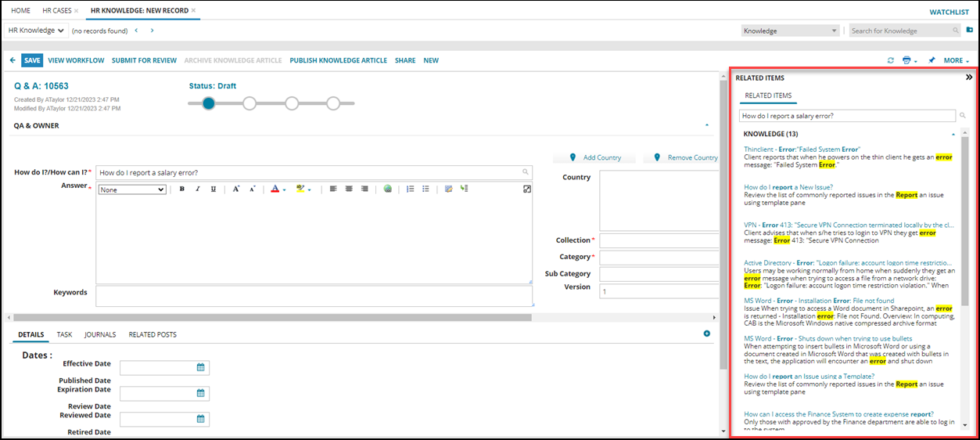Collapse the Knowledge (13) results group
Viewport: 980px width, 440px height.
click(x=953, y=135)
